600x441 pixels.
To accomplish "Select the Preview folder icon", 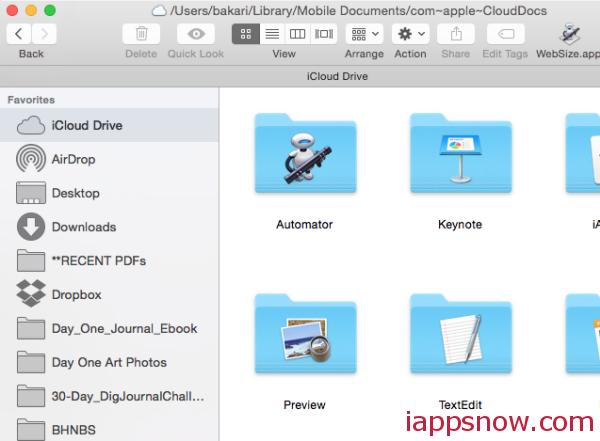I will point(305,333).
